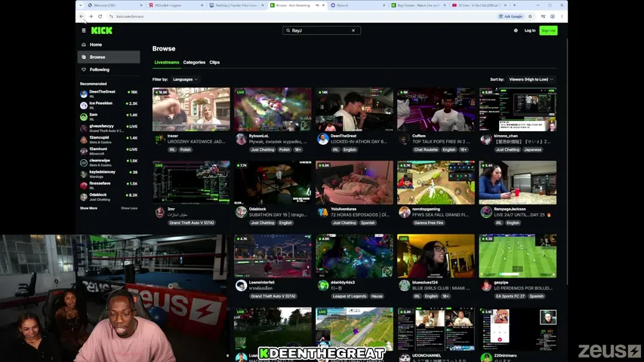Mute audio icon on Browse - Kick tab
This screenshot has height=362, width=644.
pos(317,5)
